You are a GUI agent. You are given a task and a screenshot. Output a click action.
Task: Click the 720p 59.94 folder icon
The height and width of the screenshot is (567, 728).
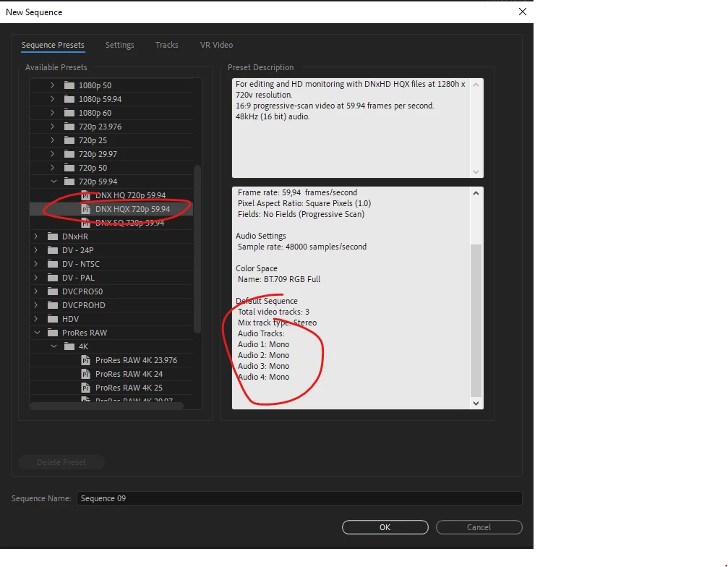point(69,182)
